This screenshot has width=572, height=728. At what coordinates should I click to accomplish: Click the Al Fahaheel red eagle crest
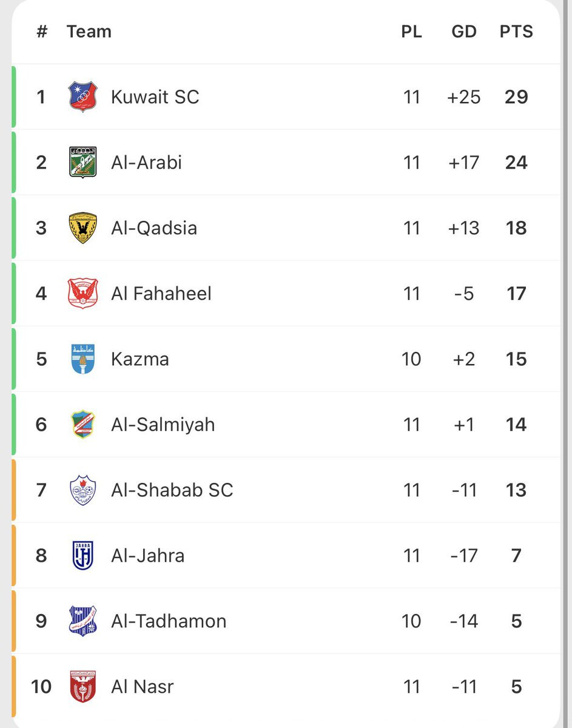(x=82, y=294)
